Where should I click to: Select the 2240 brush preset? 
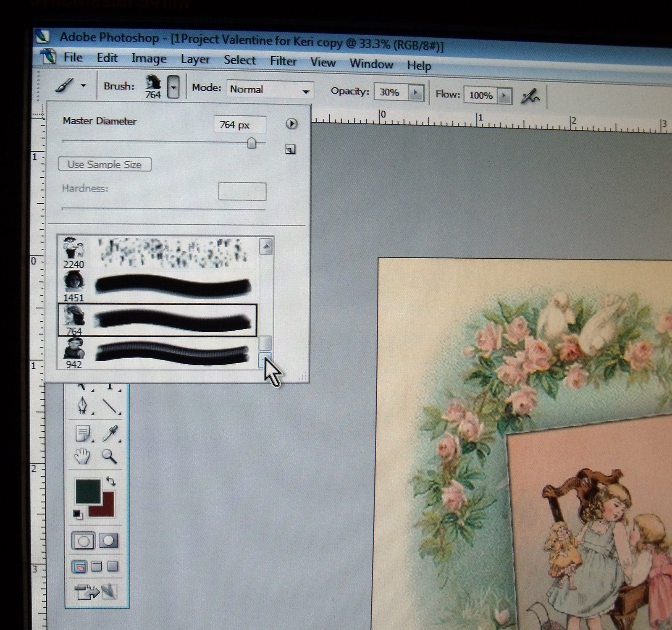point(157,253)
